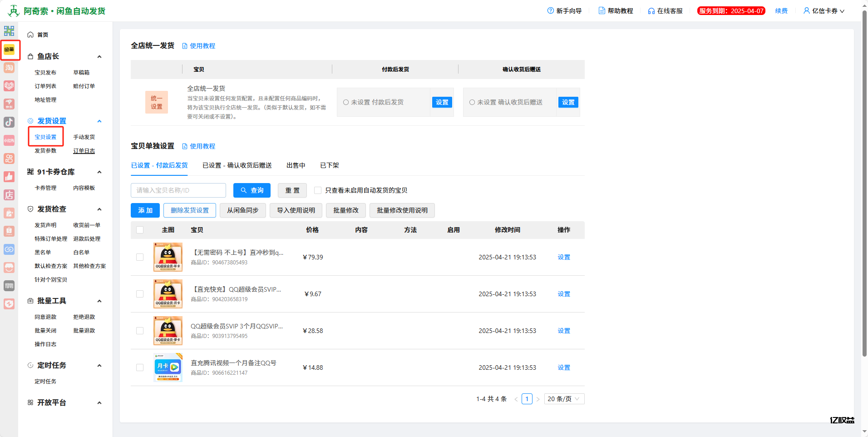Click the Xiaohongshu platform icon
The width and height of the screenshot is (868, 437).
coord(9,140)
